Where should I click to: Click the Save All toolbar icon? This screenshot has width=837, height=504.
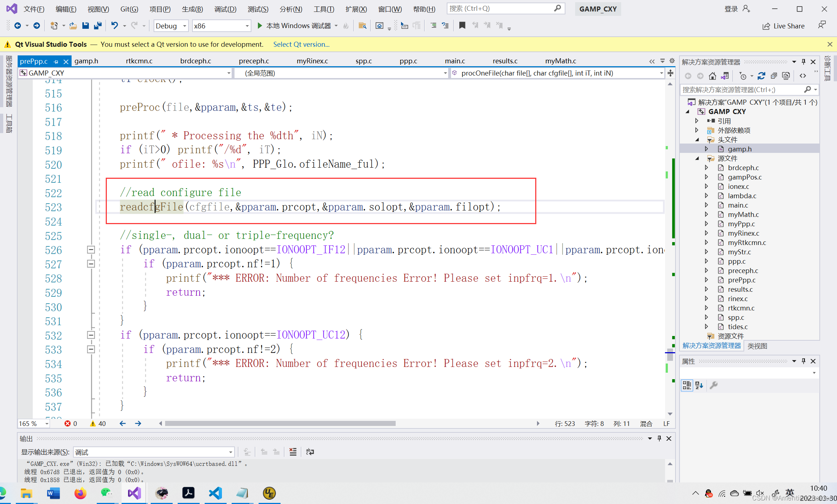click(x=97, y=26)
